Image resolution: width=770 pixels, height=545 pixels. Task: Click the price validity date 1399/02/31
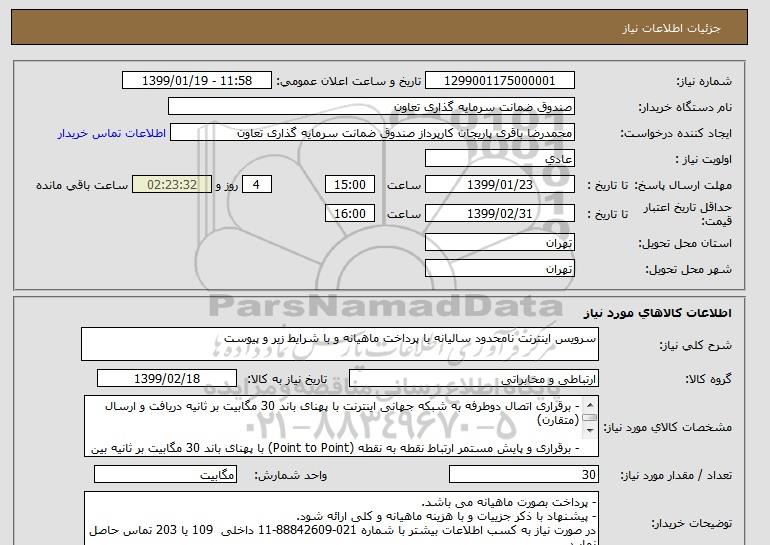499,214
